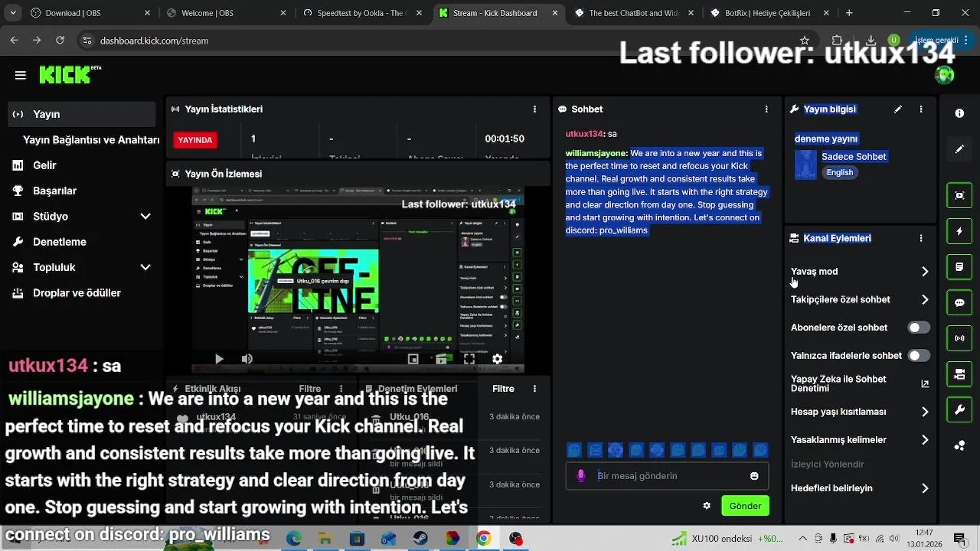Click the English language tag
The height and width of the screenshot is (551, 980).
[x=840, y=172]
